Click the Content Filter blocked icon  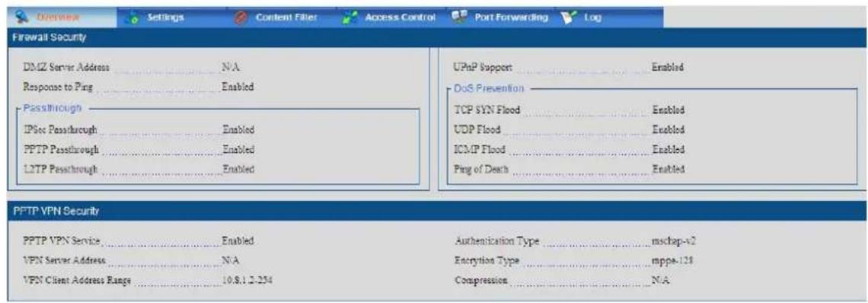[241, 18]
